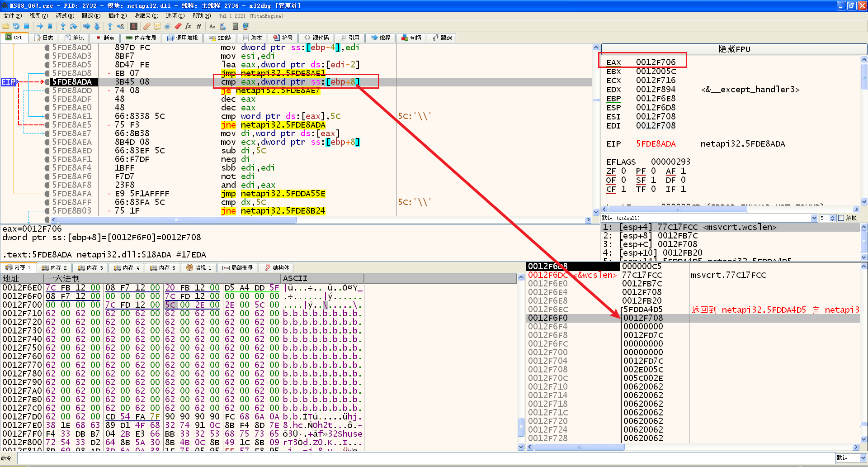Image resolution: width=868 pixels, height=467 pixels.
Task: Switch to the 调用堆栈 tab
Action: click(x=183, y=38)
